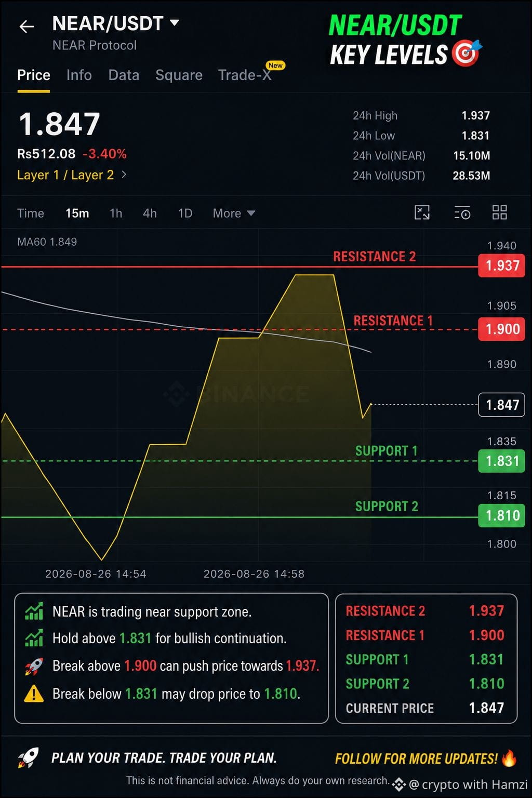
Task: Expand category chevron next to Layer 2
Action: (x=124, y=175)
